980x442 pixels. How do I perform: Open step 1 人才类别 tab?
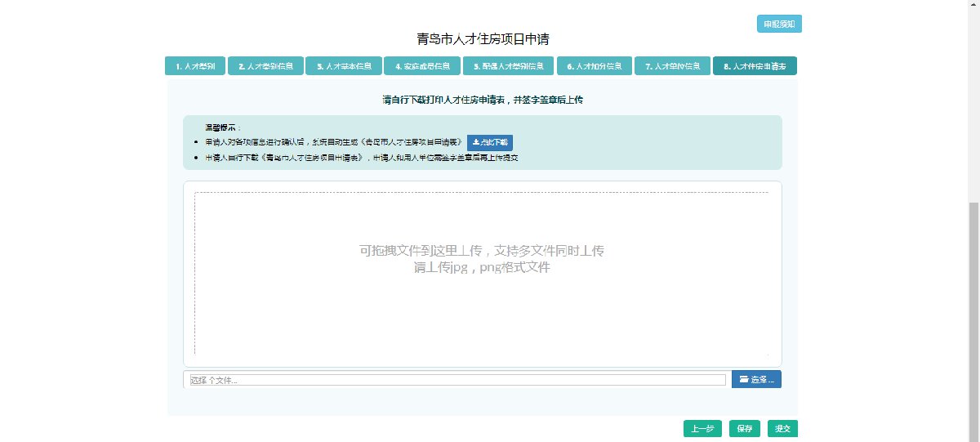pos(194,66)
